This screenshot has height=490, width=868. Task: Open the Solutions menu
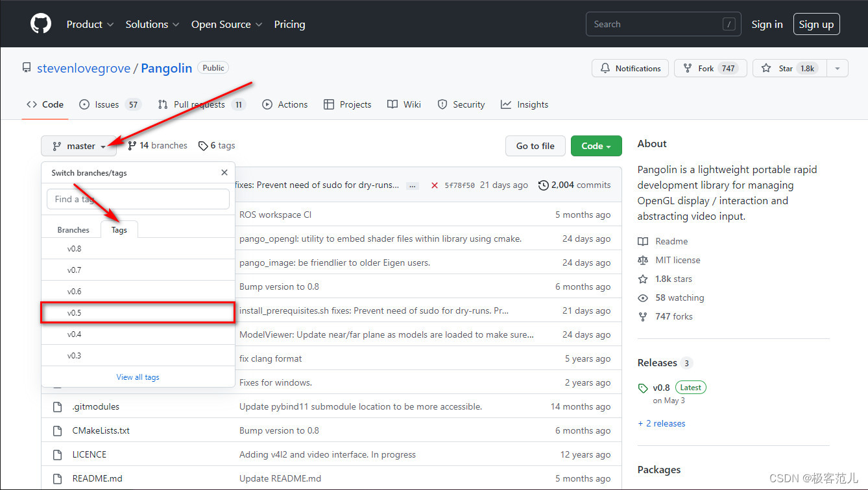point(152,24)
